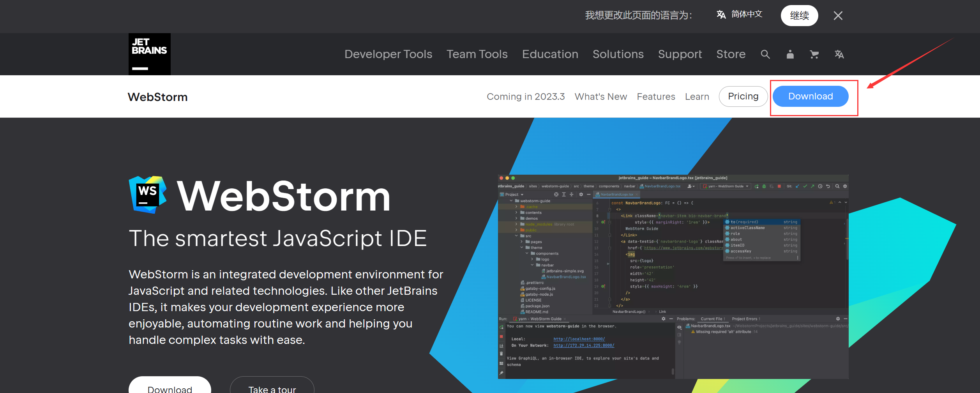
Task: Click the Take a tour button
Action: coord(272,388)
